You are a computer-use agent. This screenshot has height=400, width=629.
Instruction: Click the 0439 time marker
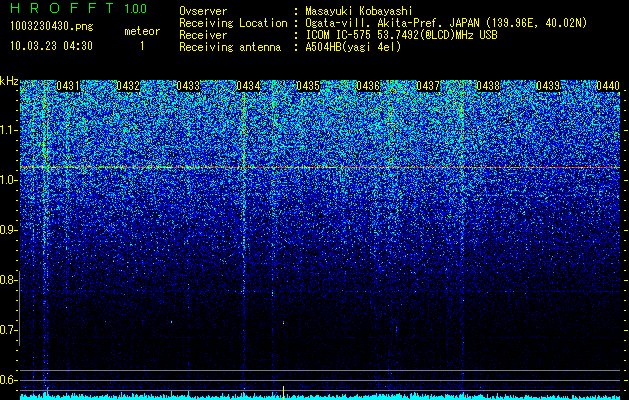click(548, 86)
